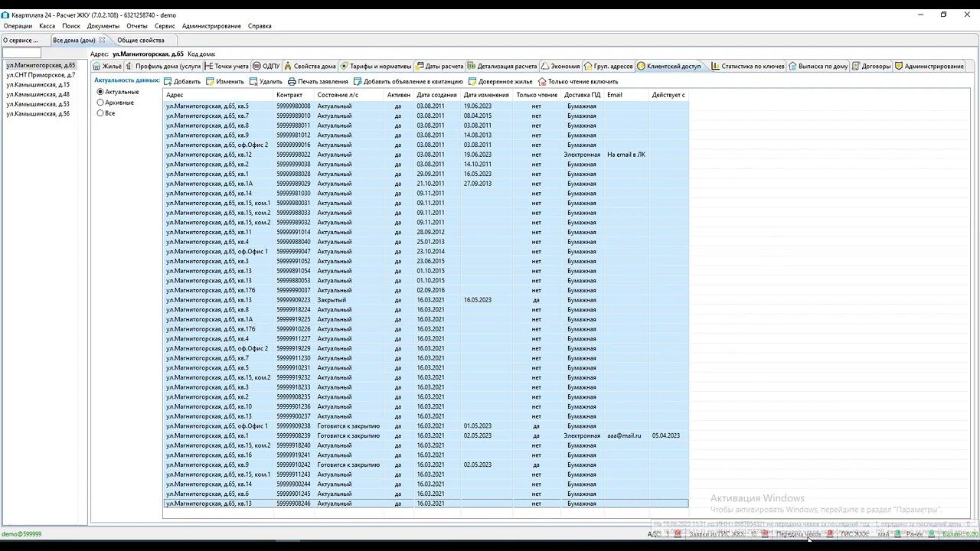The image size is (980, 551).
Task: Click Добавить объявление в квитанцию label
Action: [413, 81]
